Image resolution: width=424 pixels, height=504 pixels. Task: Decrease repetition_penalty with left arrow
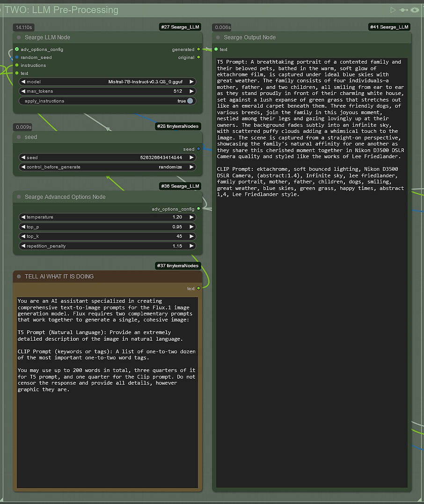coord(23,246)
